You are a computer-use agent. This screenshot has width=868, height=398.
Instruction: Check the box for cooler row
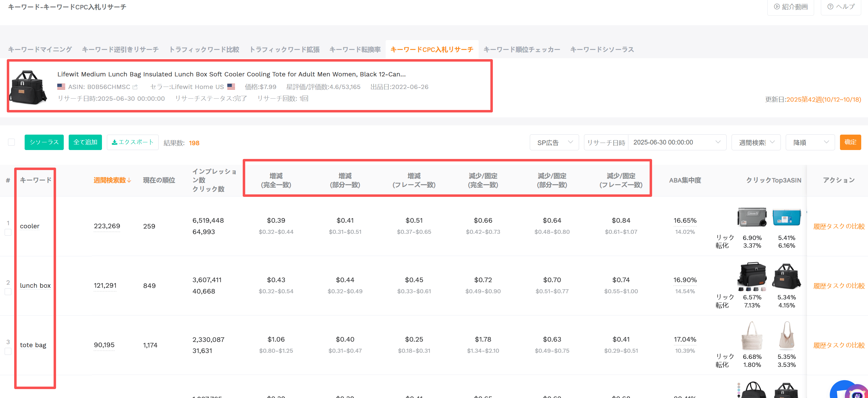point(8,232)
